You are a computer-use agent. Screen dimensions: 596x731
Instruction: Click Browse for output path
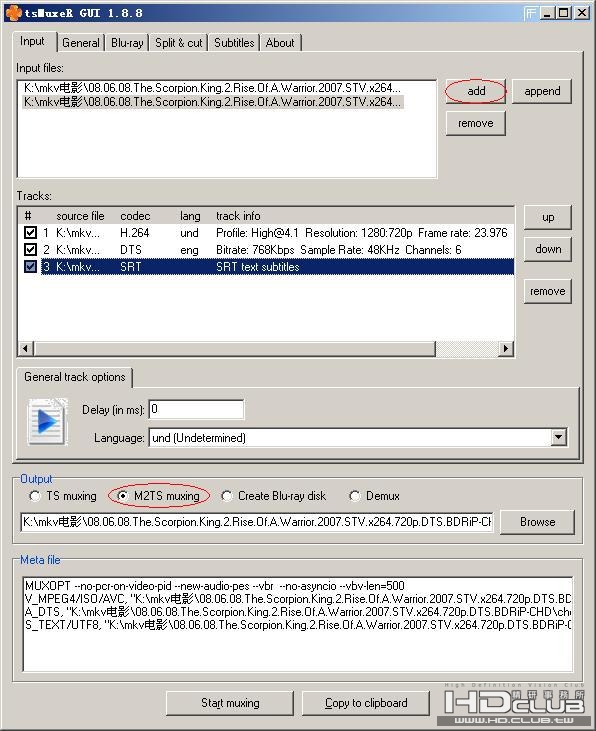click(x=537, y=522)
